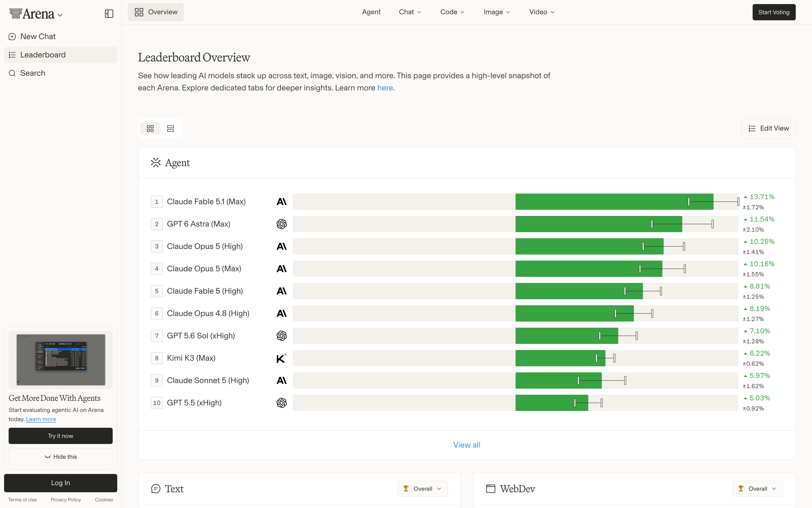The image size is (812, 508).
Task: Switch to list view layout
Action: [x=171, y=128]
